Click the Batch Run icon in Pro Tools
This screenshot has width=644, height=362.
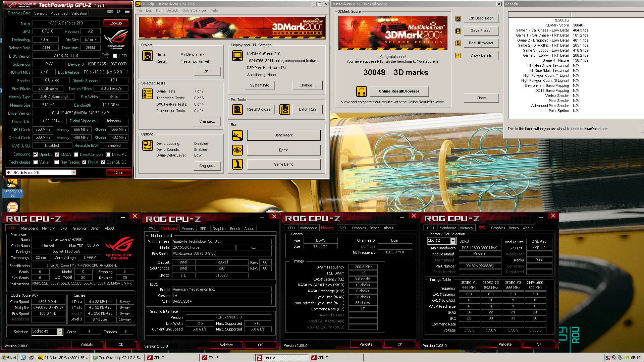(x=285, y=109)
